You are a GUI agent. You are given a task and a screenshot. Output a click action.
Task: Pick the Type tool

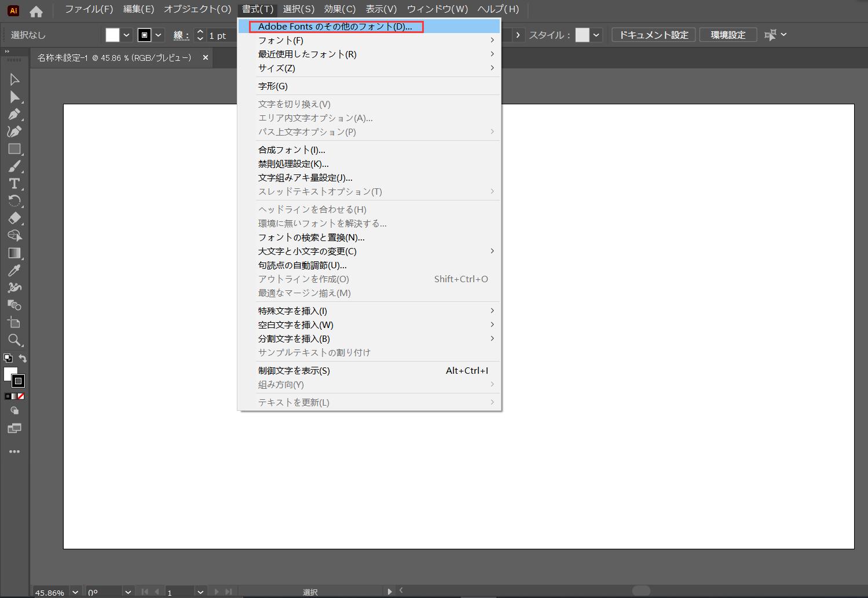[x=14, y=184]
